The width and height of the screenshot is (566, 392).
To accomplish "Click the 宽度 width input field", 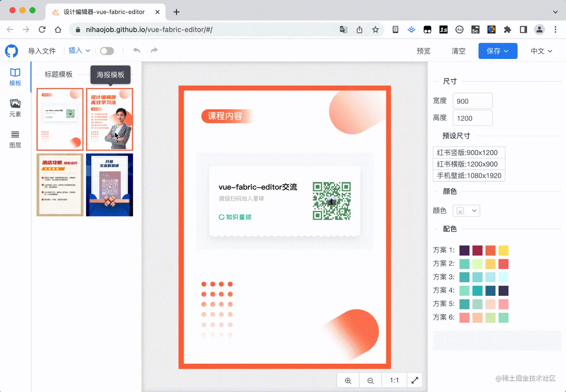I will point(472,101).
